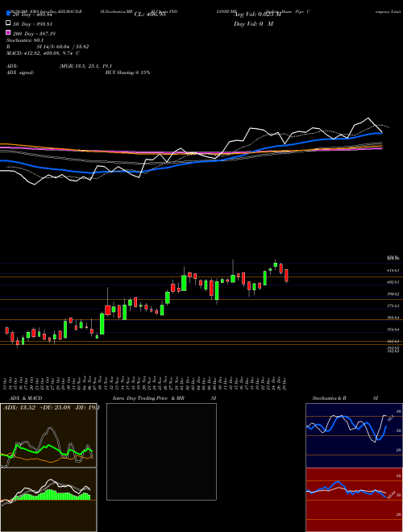403x532 pixels.
Task: Click the 366.64 price axis label
Action: pyautogui.click(x=393, y=318)
